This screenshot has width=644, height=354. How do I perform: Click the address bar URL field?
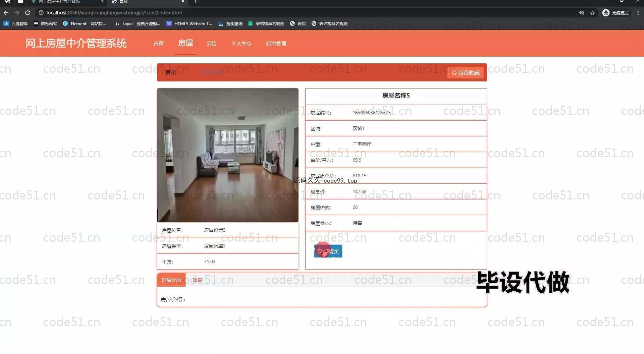(302, 13)
